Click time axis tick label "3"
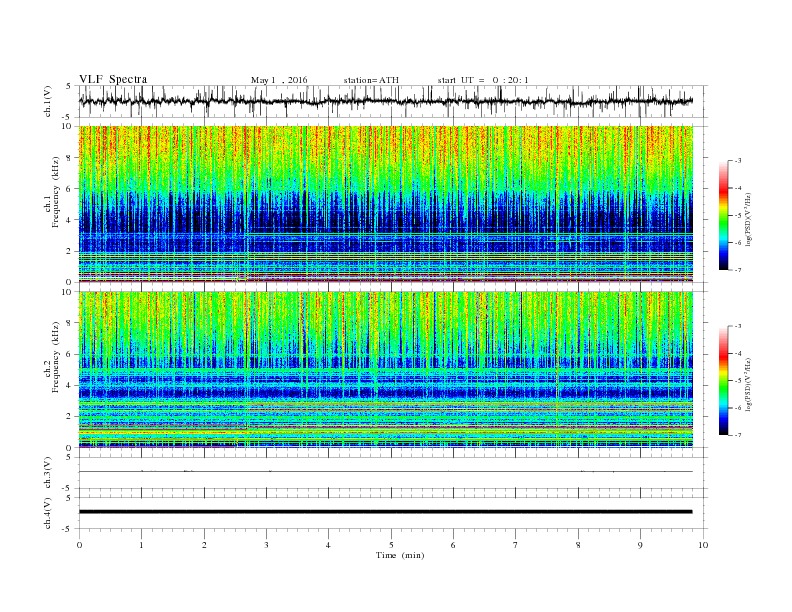792x612 pixels. coord(266,545)
